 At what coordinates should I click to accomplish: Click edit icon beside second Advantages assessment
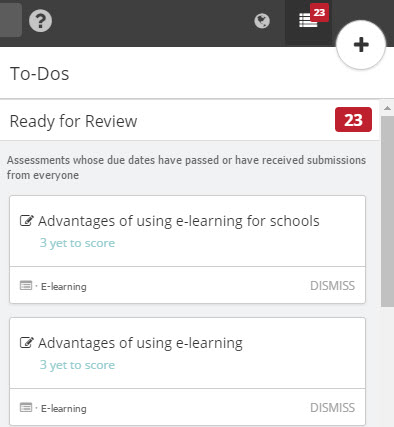point(26,343)
